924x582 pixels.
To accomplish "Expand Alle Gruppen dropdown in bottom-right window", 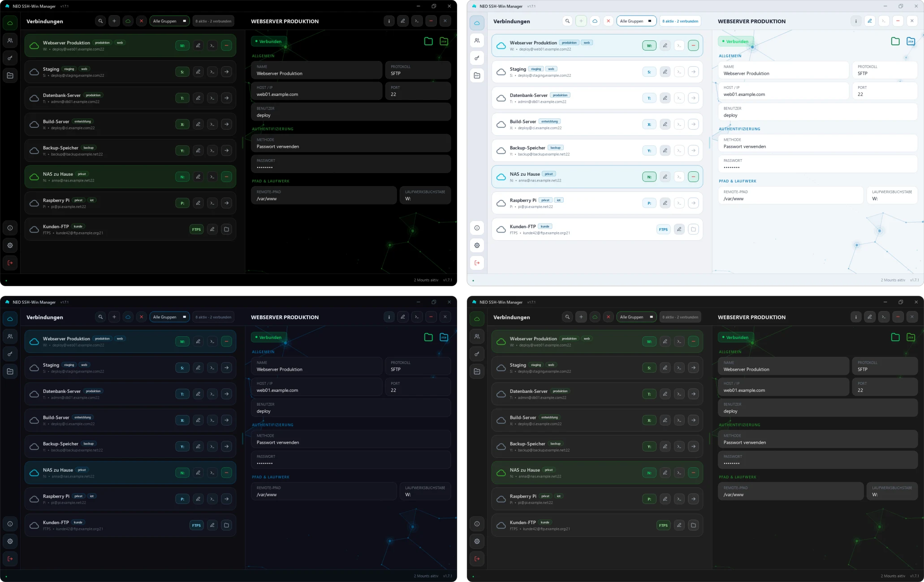I will click(x=637, y=317).
